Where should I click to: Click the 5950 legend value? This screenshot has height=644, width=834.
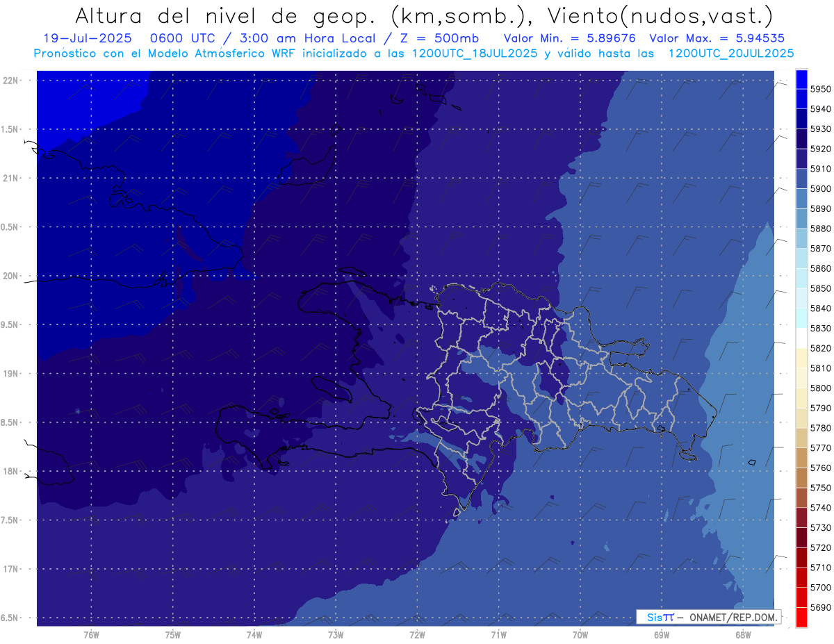821,89
